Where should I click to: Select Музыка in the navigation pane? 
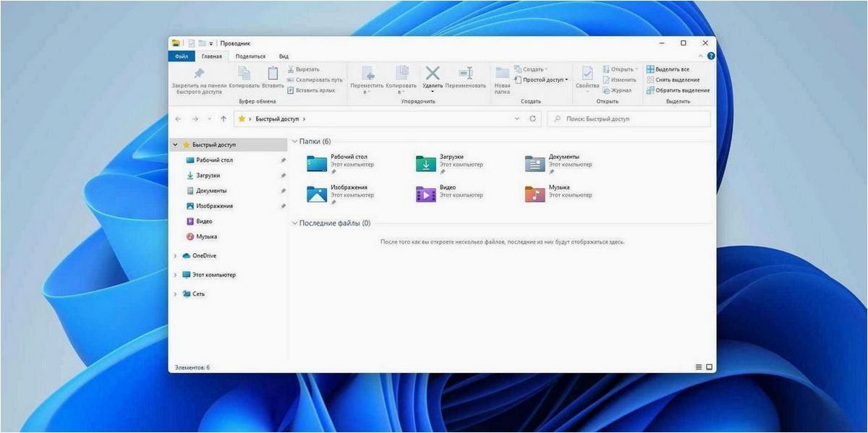[x=206, y=236]
